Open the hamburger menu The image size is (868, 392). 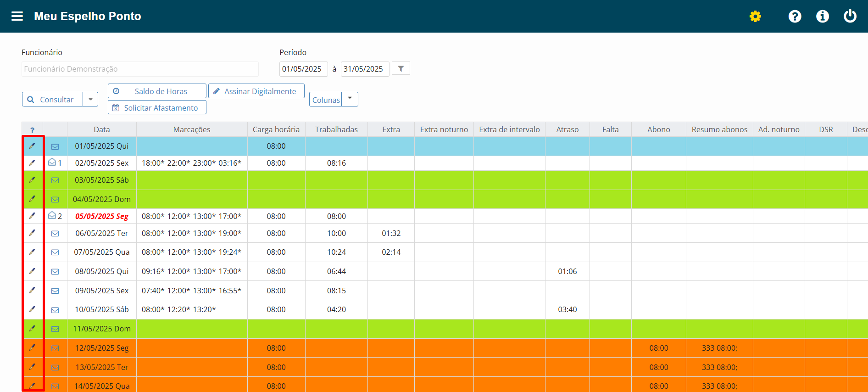coord(17,17)
